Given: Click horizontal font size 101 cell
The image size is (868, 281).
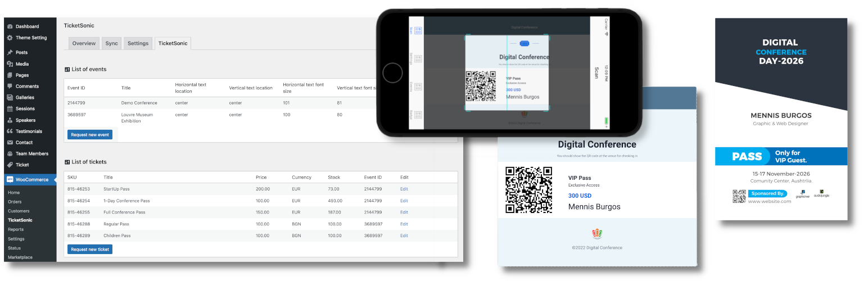Looking at the screenshot, I should tap(287, 103).
